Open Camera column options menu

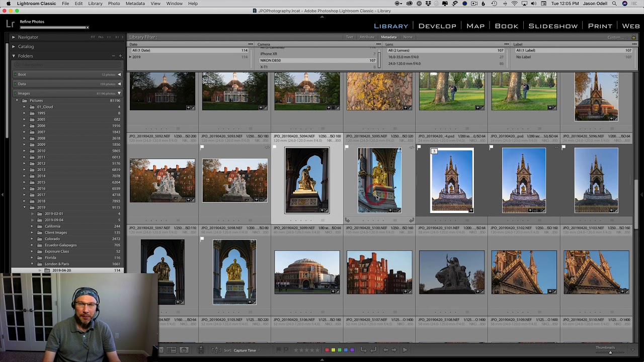(x=378, y=44)
